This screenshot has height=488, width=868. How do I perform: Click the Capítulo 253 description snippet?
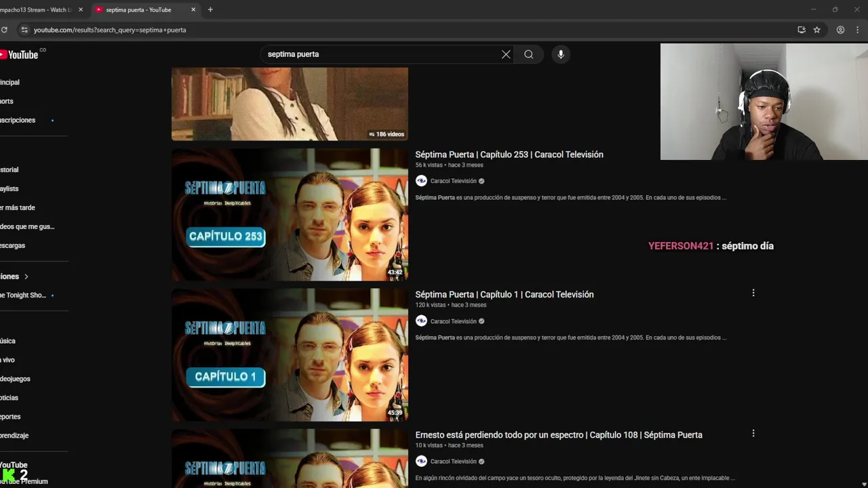point(571,198)
